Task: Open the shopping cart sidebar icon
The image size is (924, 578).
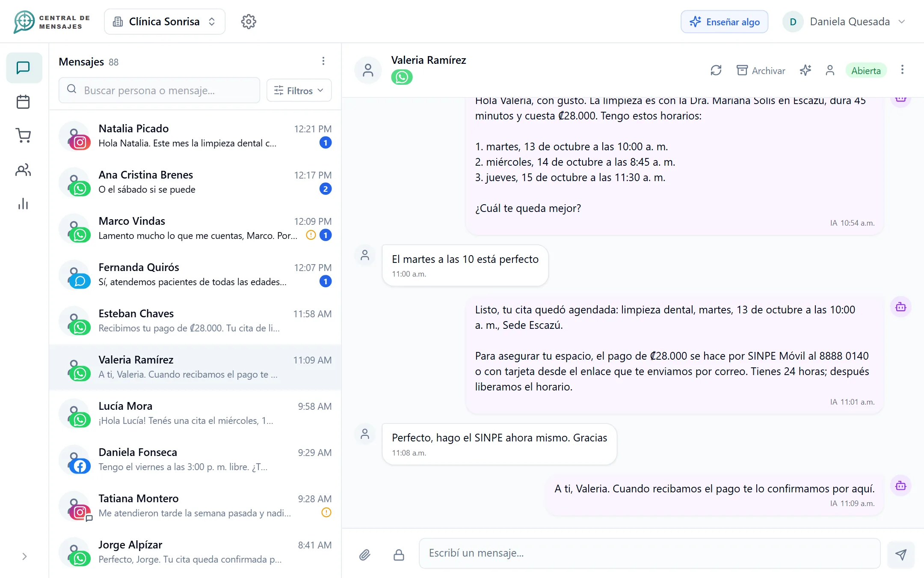Action: [23, 136]
